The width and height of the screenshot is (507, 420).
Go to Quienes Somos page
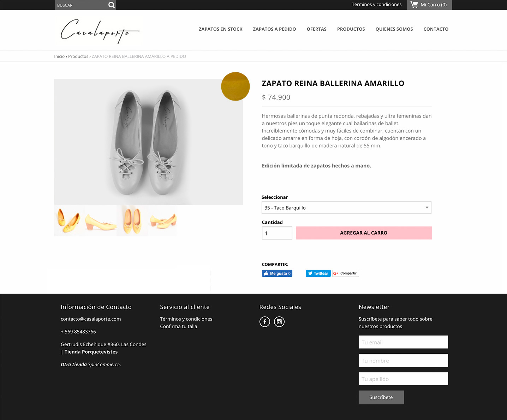pyautogui.click(x=394, y=29)
